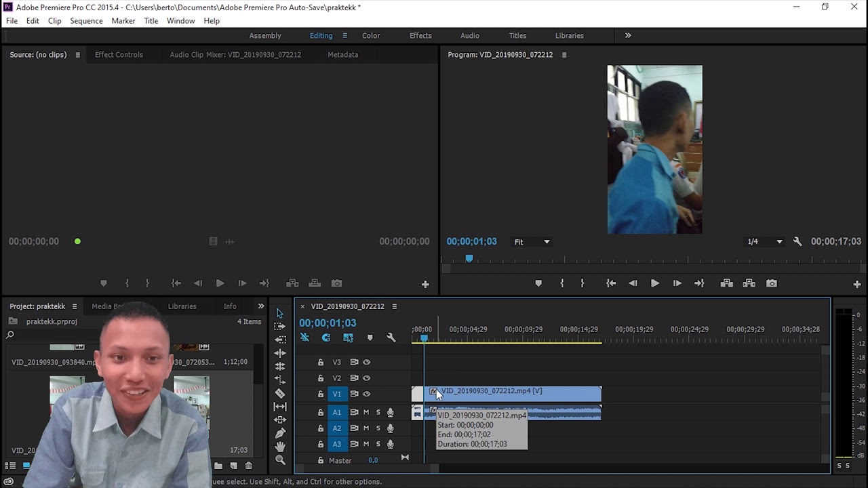868x488 pixels.
Task: Toggle Linked Selection in the timeline
Action: (348, 338)
